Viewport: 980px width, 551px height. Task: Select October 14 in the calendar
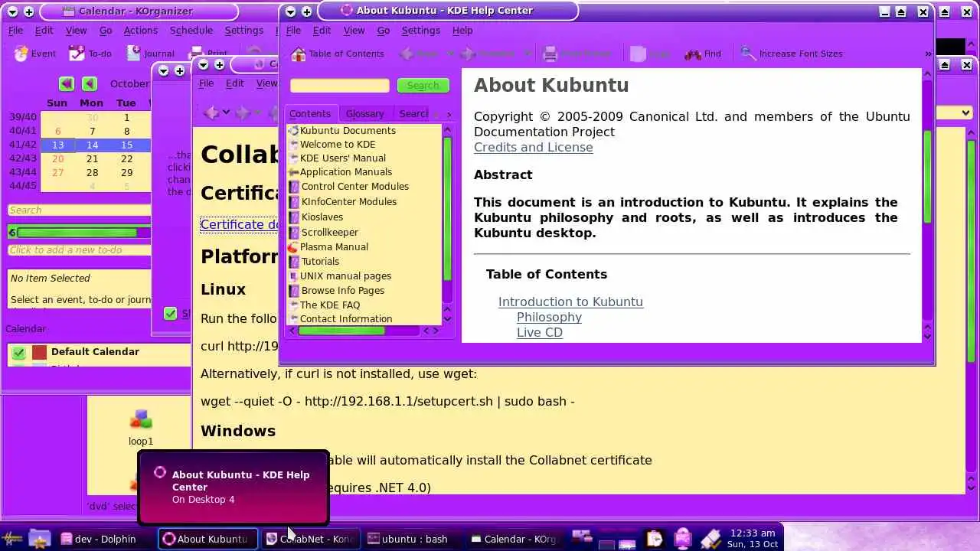[92, 145]
